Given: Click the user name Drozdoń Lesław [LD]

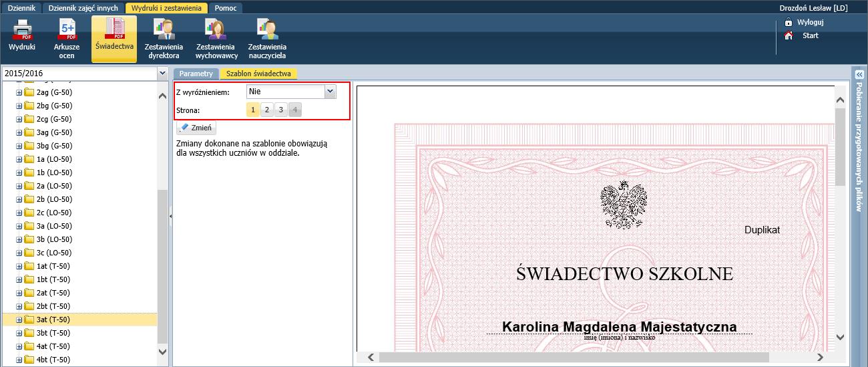Looking at the screenshot, I should pyautogui.click(x=813, y=8).
